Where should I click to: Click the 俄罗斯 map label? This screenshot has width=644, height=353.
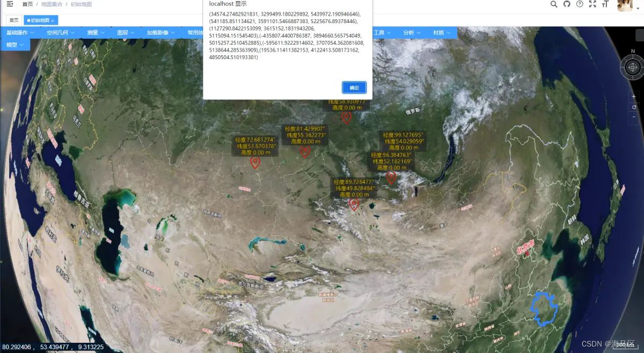click(x=414, y=112)
